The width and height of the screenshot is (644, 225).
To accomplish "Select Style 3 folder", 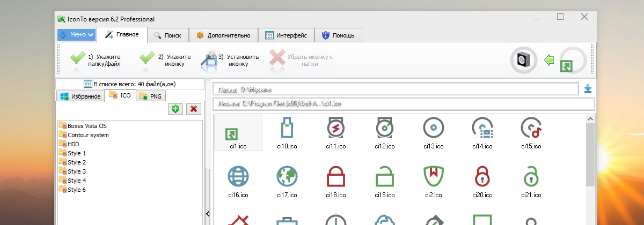I will [72, 171].
